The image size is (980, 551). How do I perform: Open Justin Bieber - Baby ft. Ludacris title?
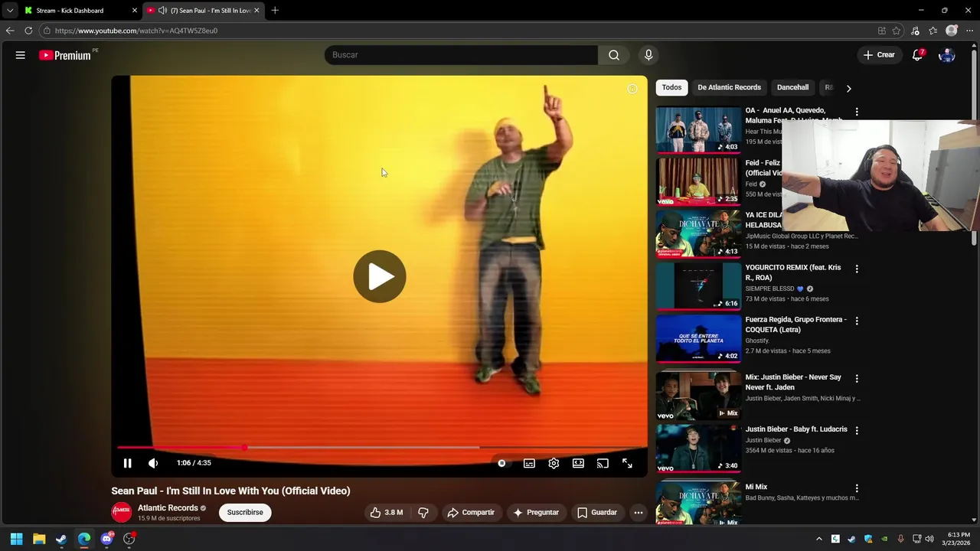click(x=796, y=429)
